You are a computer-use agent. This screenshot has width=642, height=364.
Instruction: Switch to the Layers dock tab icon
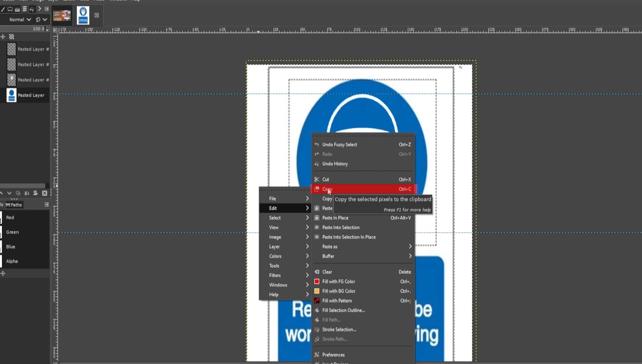tap(25, 9)
